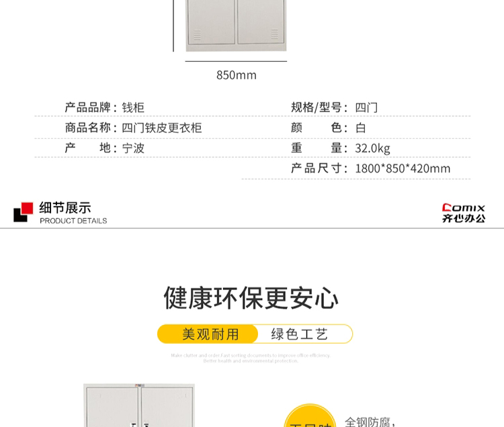Click the PRODUCT DETAILS subtitle text
Image resolution: width=504 pixels, height=427 pixels.
tap(73, 221)
